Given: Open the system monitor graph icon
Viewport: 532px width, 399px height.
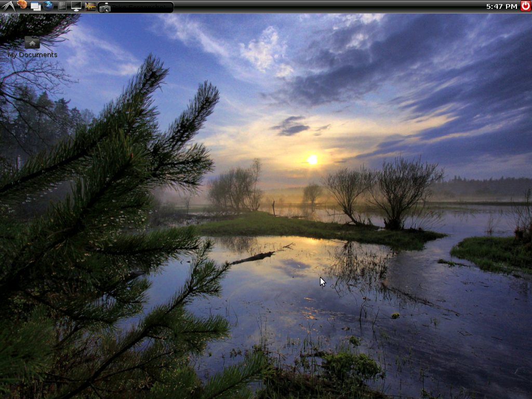Looking at the screenshot, I should 90,6.
